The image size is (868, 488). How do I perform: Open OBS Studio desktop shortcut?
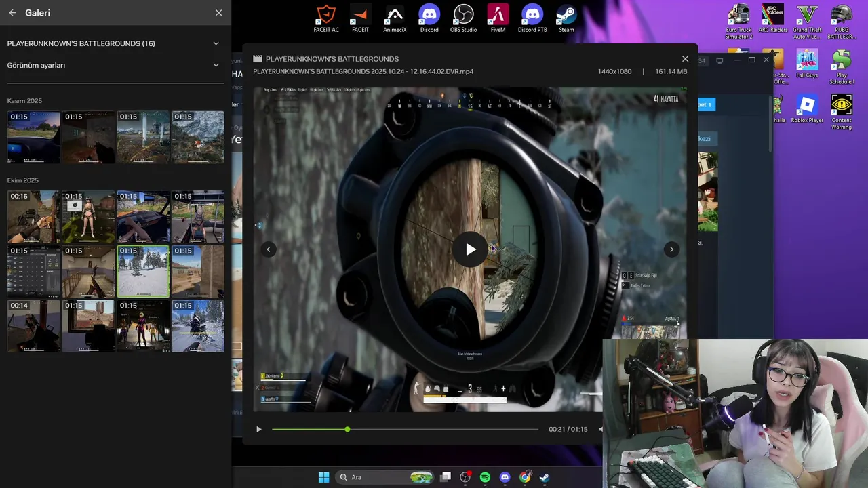click(x=464, y=18)
